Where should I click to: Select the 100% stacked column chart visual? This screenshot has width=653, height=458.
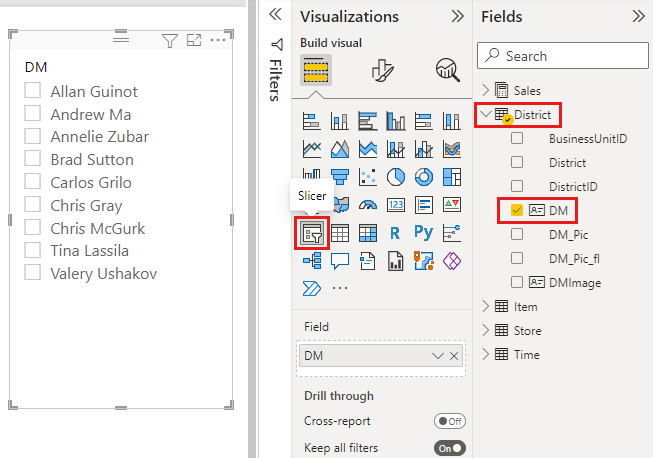tap(452, 121)
